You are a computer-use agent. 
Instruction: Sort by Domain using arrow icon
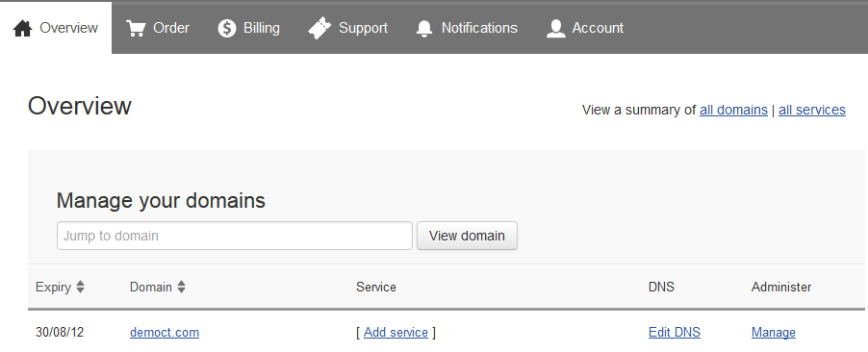pos(181,287)
